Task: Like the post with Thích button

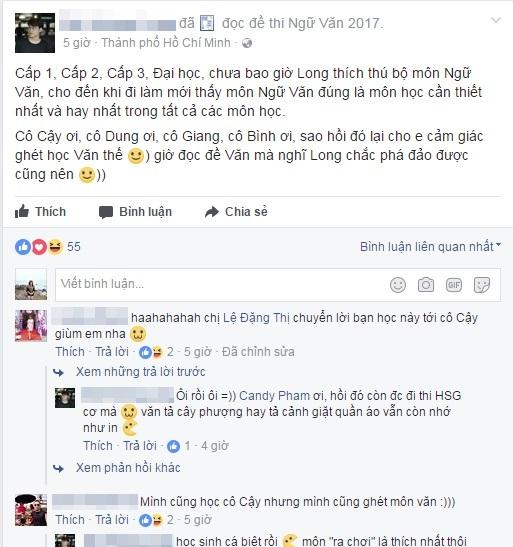Action: [40, 212]
